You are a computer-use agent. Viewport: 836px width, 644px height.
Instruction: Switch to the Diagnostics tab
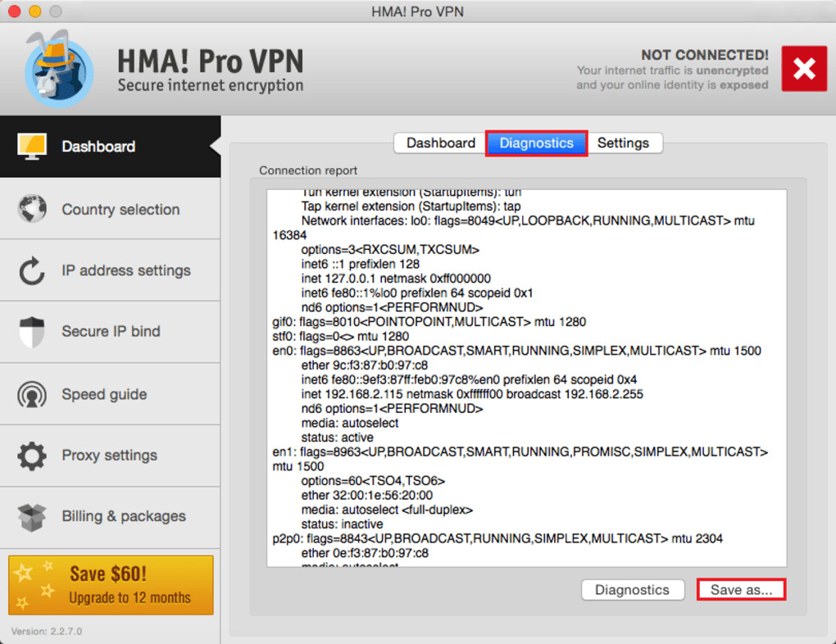point(536,143)
